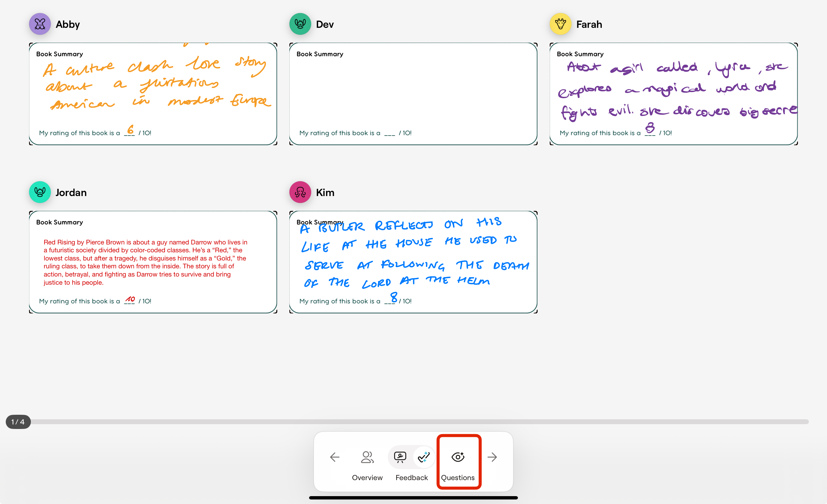Viewport: 827px width, 504px height.
Task: Select the whiteboard feedback mode icon
Action: click(x=400, y=457)
